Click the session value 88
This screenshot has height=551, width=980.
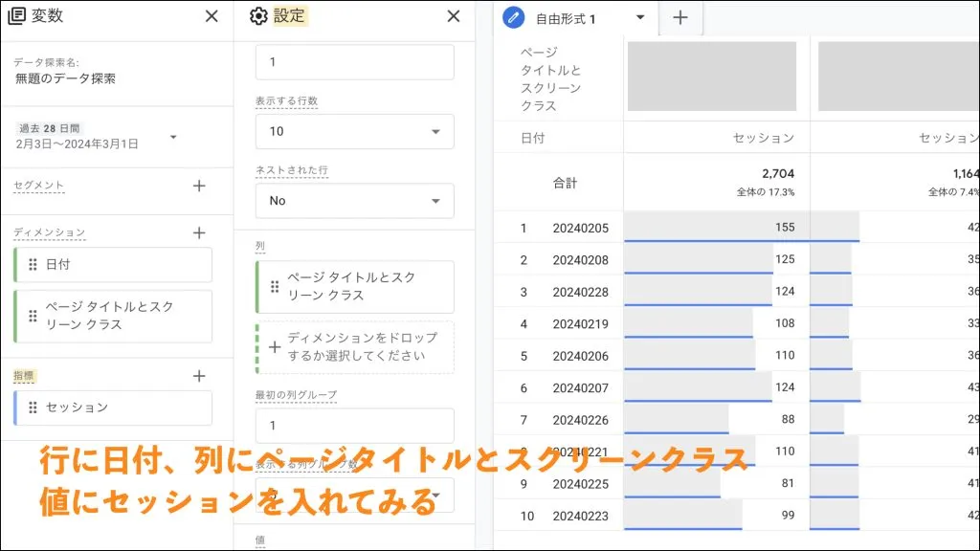[789, 419]
